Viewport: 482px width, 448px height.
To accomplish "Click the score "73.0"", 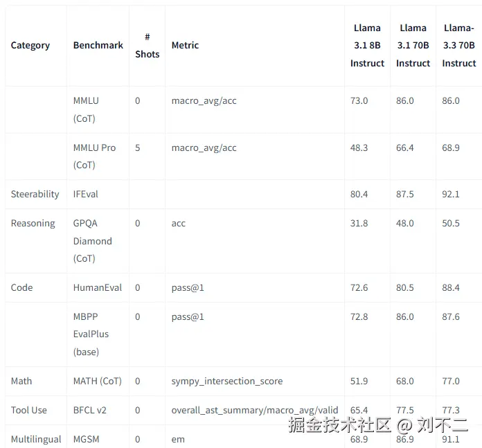I will point(359,101).
